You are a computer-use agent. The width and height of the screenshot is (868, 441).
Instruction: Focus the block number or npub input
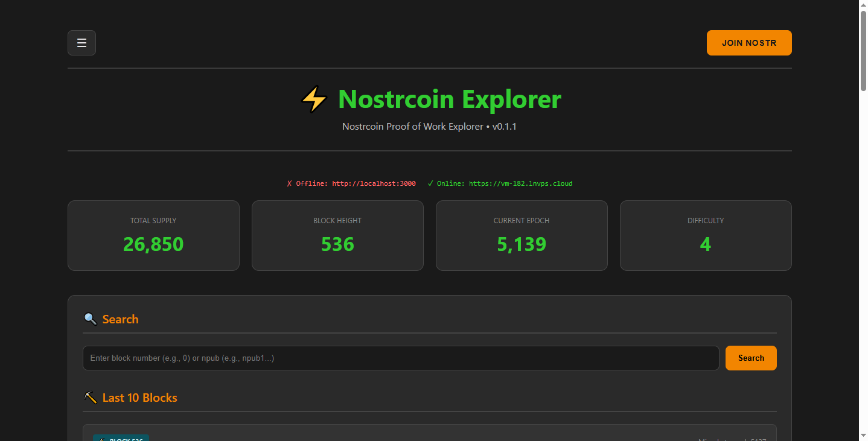tap(400, 358)
